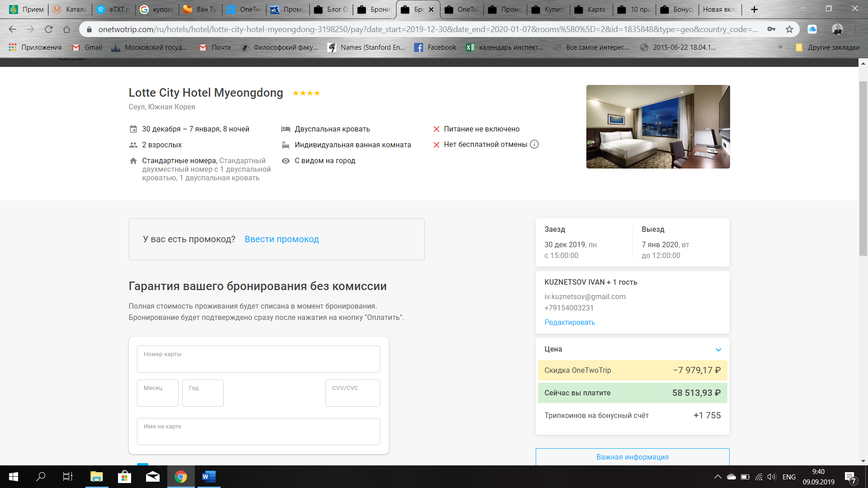Image resolution: width=868 pixels, height=488 pixels.
Task: Click Ввести промокод link
Action: click(x=282, y=239)
